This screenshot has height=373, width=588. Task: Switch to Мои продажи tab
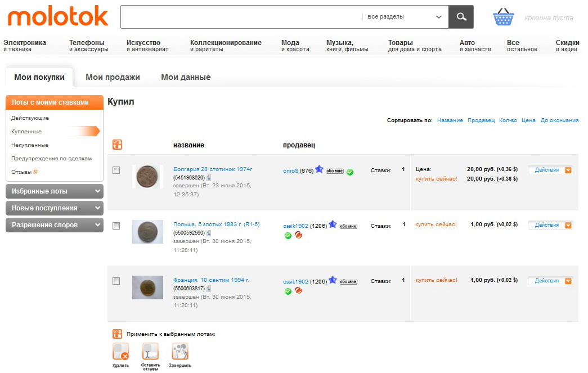click(x=113, y=77)
